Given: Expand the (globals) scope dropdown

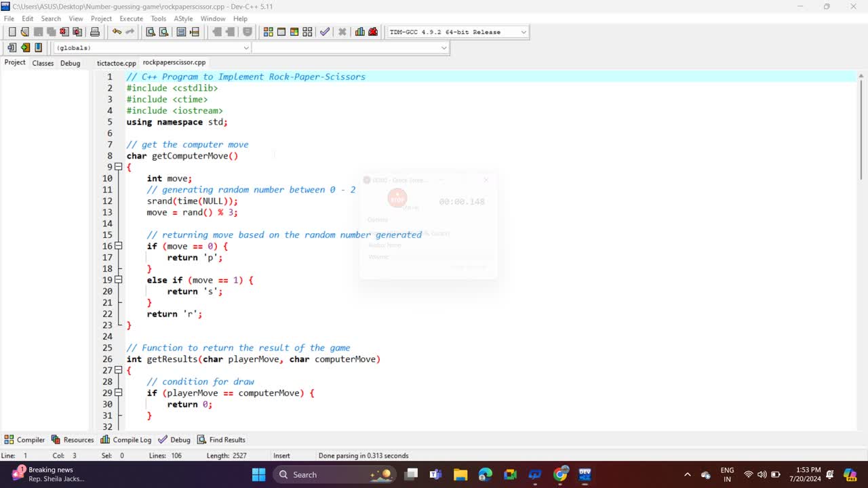Looking at the screenshot, I should click(246, 47).
